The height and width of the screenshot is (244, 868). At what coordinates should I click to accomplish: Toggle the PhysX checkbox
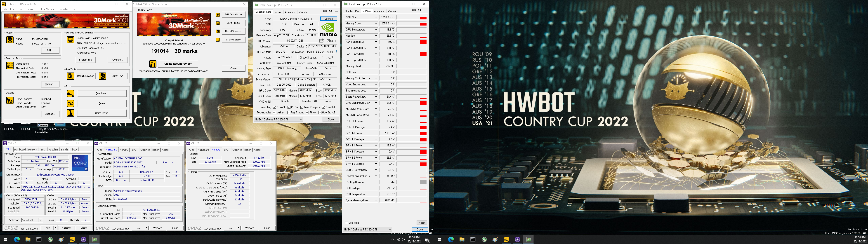(x=307, y=113)
